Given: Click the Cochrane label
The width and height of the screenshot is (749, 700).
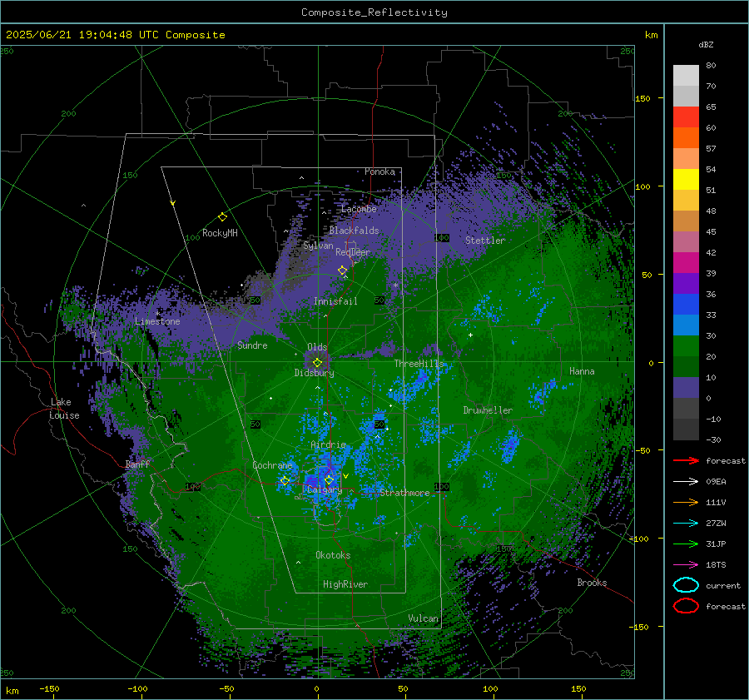Looking at the screenshot, I should pos(272,465).
